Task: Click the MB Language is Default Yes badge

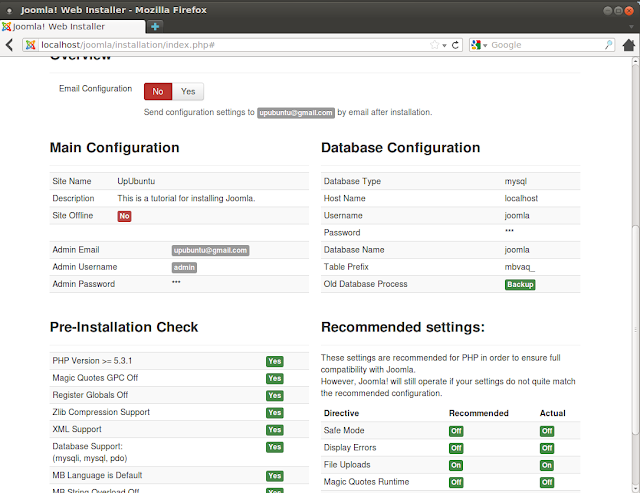Action: 275,476
